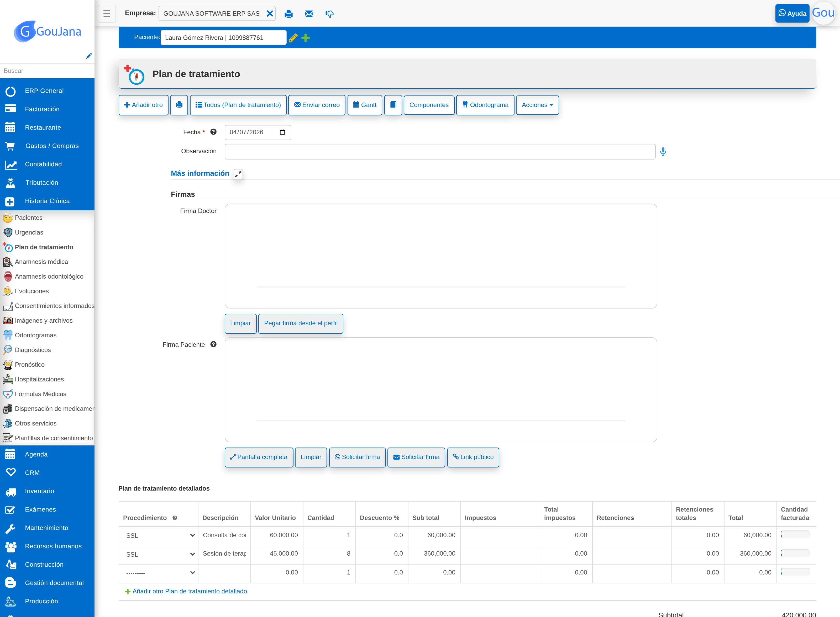Image resolution: width=840 pixels, height=617 pixels.
Task: Open the Gantt view
Action: (x=365, y=105)
